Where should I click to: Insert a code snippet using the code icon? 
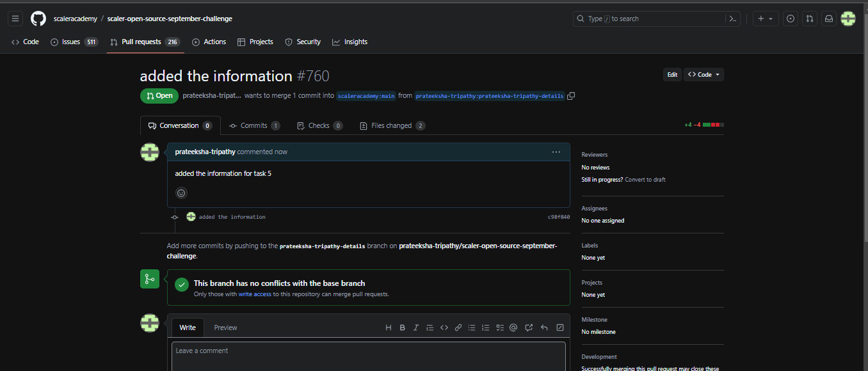pyautogui.click(x=444, y=327)
